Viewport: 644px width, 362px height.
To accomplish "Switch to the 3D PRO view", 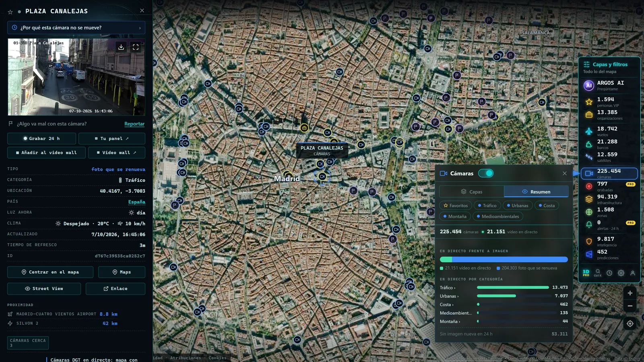I will click(586, 273).
